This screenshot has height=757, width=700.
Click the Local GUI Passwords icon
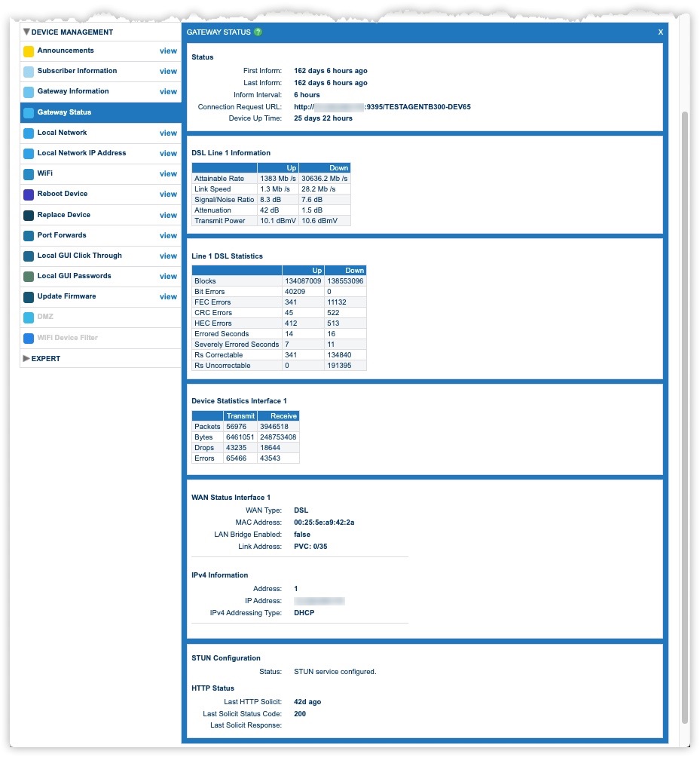pyautogui.click(x=29, y=277)
